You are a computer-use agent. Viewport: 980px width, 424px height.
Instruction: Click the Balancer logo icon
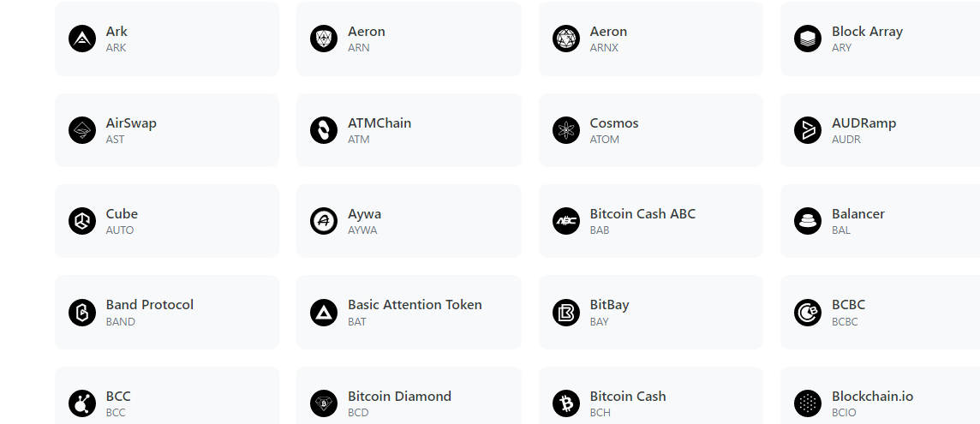click(x=808, y=221)
